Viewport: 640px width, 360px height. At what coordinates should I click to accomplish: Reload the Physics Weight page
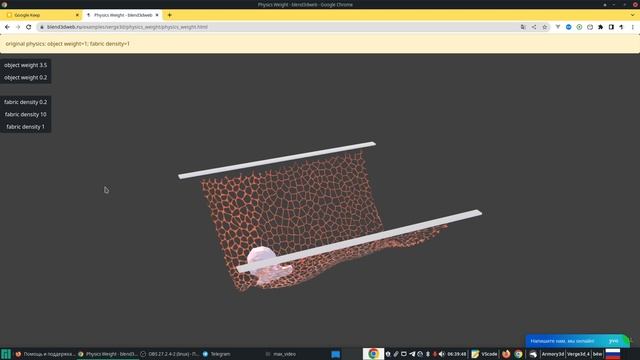click(x=29, y=27)
